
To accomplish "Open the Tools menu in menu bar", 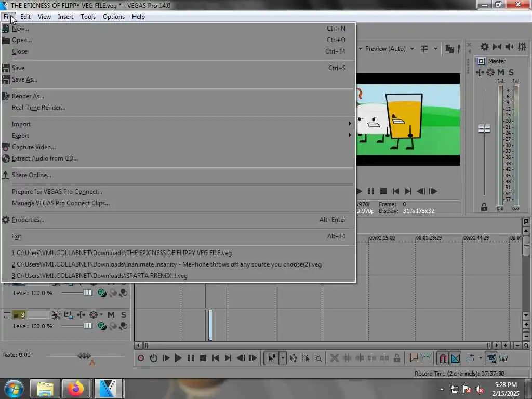I will [88, 17].
